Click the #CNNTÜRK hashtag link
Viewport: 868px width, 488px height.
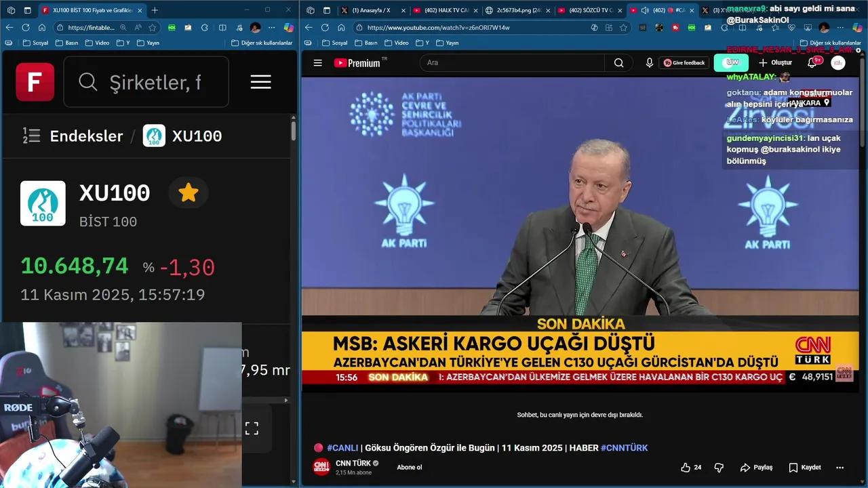pos(624,448)
